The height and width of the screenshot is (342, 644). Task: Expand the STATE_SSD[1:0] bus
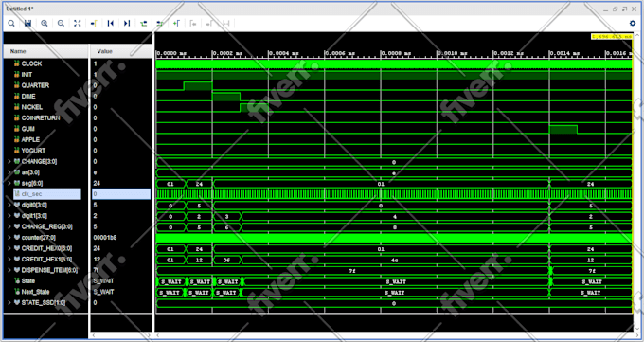click(x=9, y=303)
